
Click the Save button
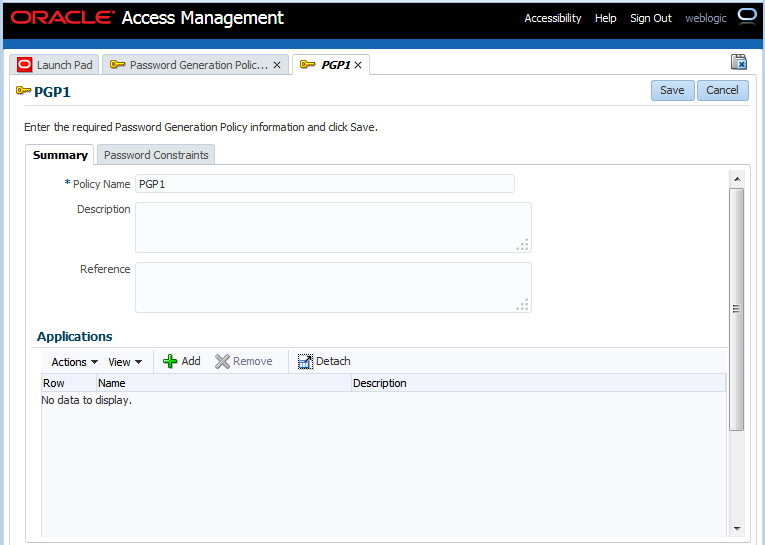pos(672,90)
